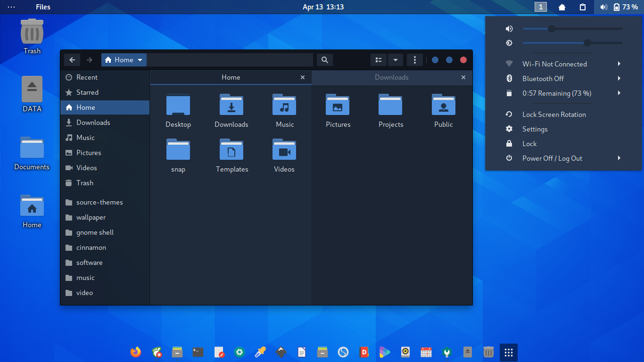Adjust the volume slider in system menu
644x362 pixels.
[572, 29]
